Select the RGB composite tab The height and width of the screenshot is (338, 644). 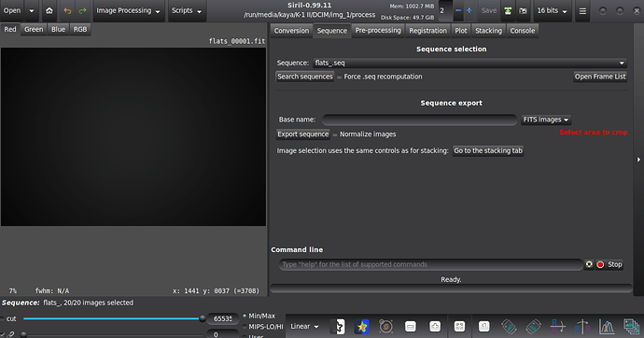[80, 30]
